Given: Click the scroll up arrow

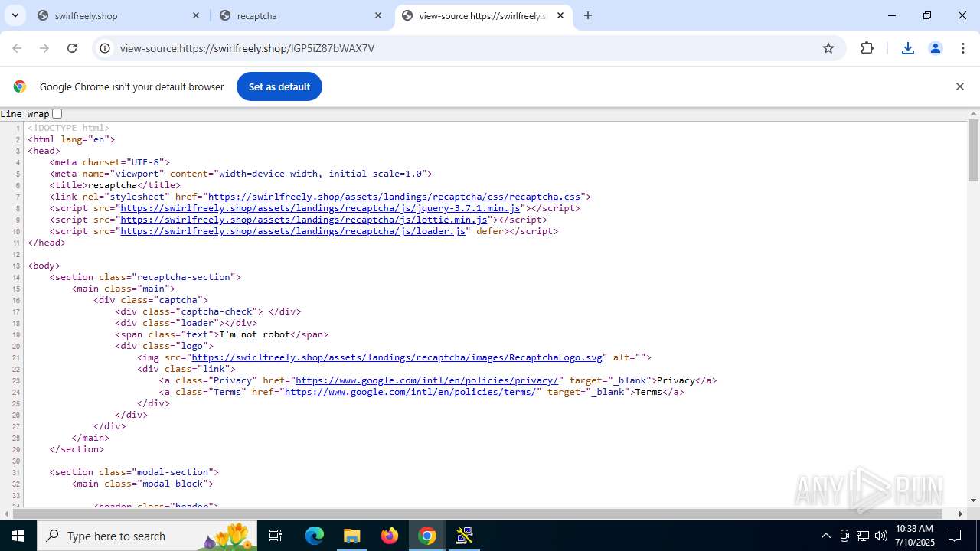Looking at the screenshot, I should (x=973, y=114).
